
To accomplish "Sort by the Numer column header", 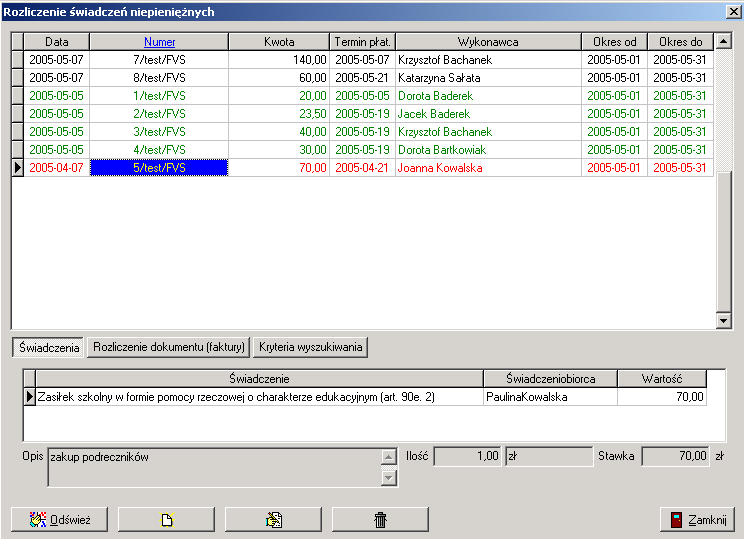I will click(159, 42).
